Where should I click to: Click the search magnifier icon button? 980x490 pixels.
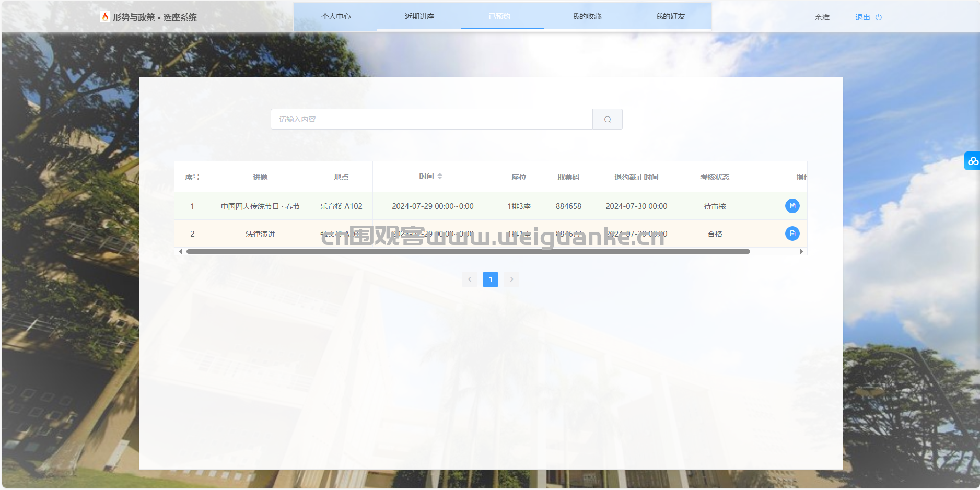click(607, 119)
